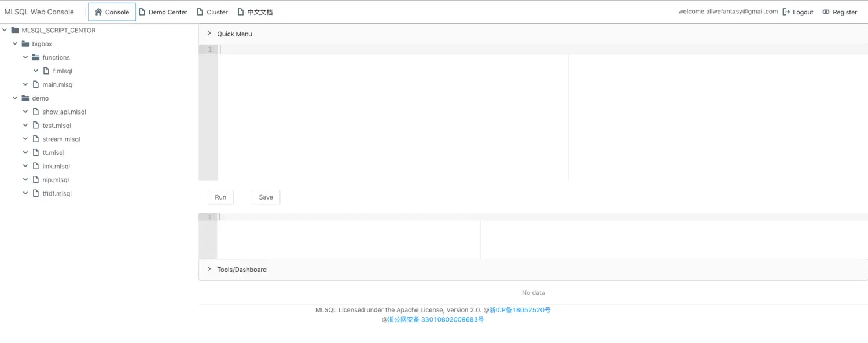Click the demo folder icon
The width and height of the screenshot is (868, 343).
coord(25,98)
